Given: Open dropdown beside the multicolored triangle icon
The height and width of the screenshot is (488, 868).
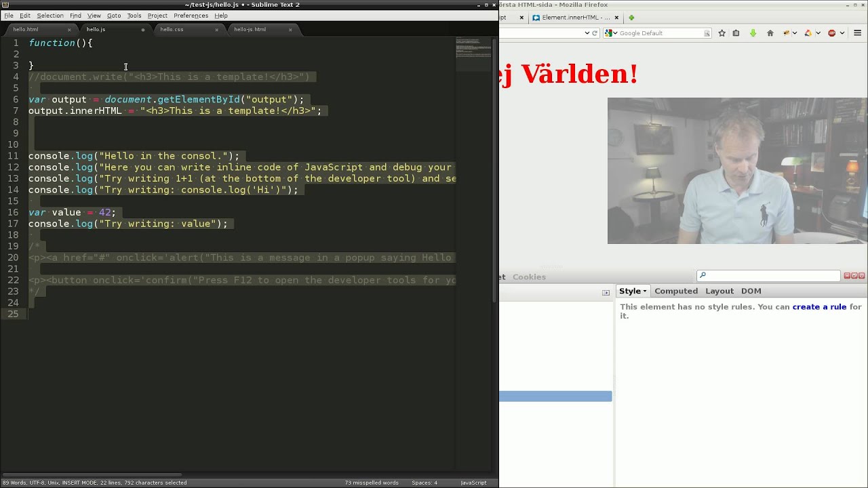Looking at the screenshot, I should [818, 33].
